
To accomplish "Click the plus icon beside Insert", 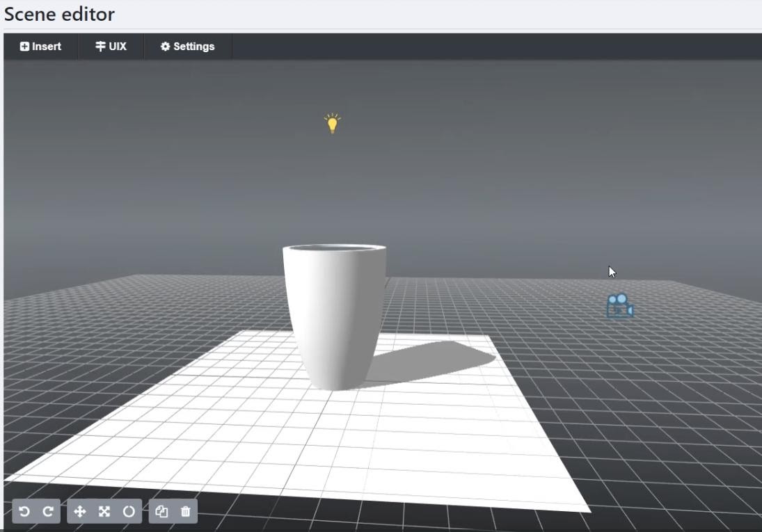I will [24, 47].
